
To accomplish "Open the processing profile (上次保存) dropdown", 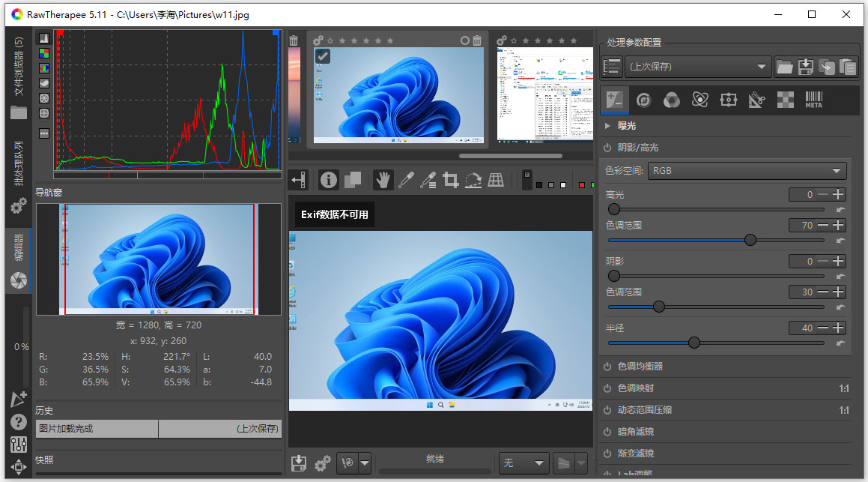I will point(697,67).
